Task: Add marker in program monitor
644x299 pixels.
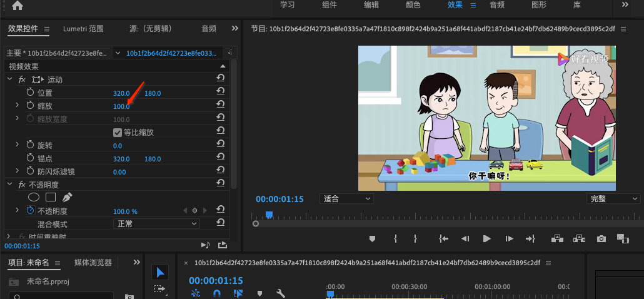Action: (x=372, y=238)
